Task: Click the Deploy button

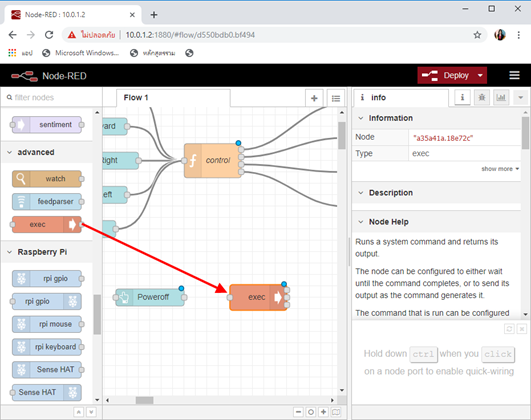Action: pyautogui.click(x=446, y=76)
